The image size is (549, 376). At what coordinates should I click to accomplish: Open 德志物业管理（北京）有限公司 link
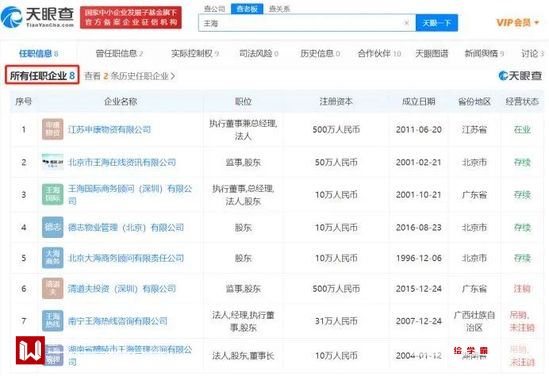[x=126, y=228]
